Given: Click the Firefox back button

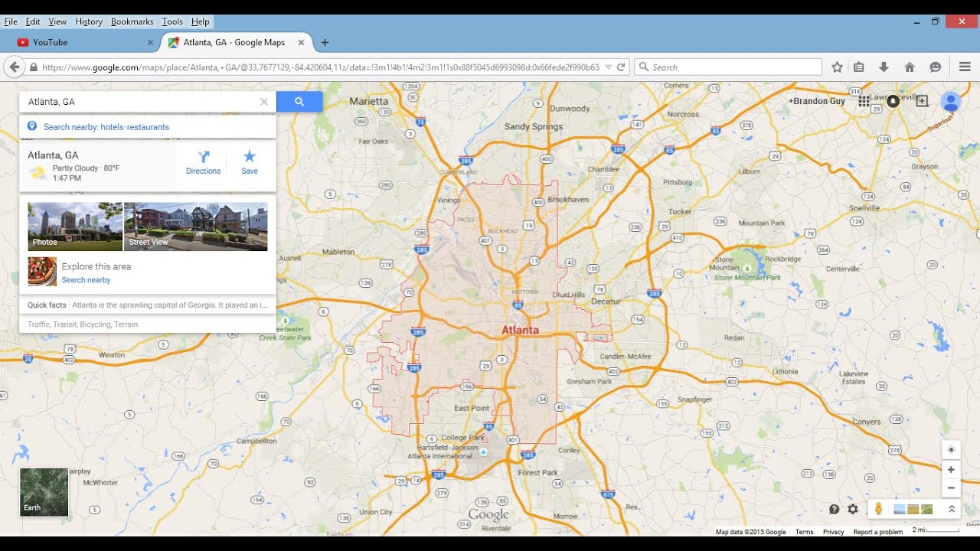Looking at the screenshot, I should (x=14, y=67).
